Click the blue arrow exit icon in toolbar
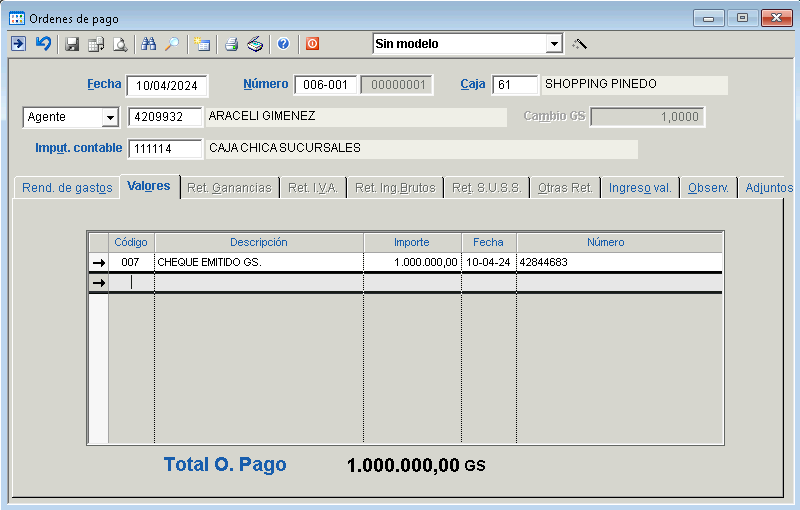The width and height of the screenshot is (800, 510). [x=18, y=44]
